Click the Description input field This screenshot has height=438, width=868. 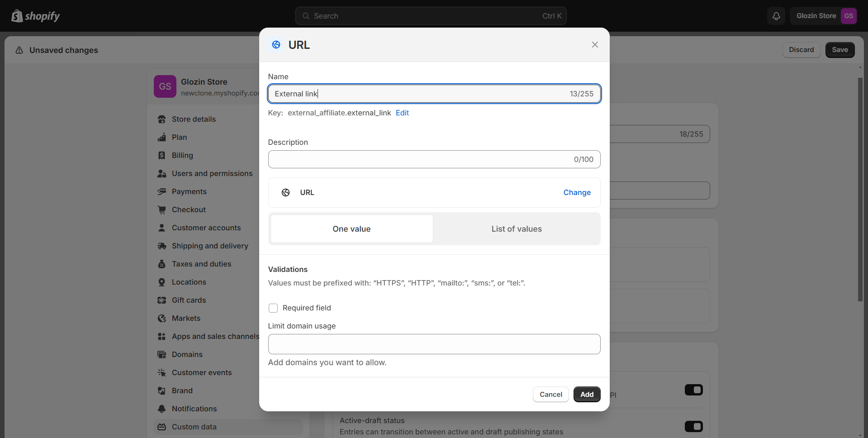434,160
